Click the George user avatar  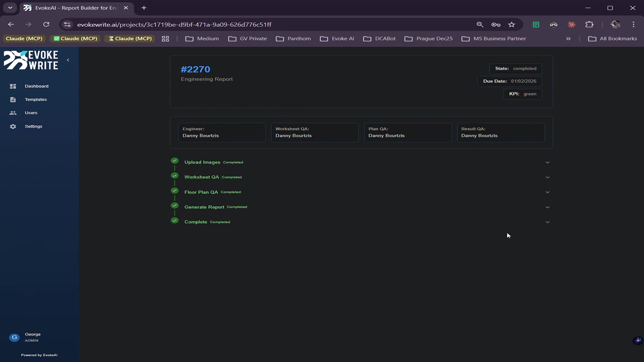[x=14, y=337]
